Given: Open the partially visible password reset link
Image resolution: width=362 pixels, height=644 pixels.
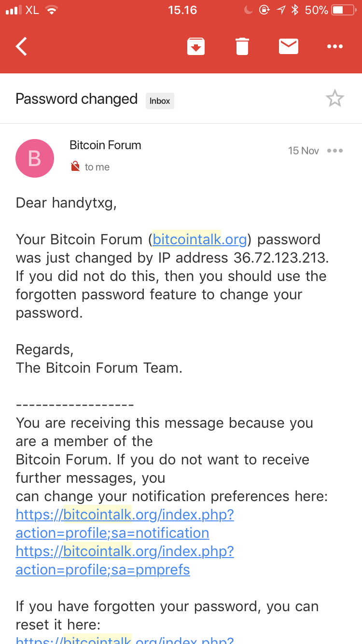Looking at the screenshot, I should click(x=125, y=639).
